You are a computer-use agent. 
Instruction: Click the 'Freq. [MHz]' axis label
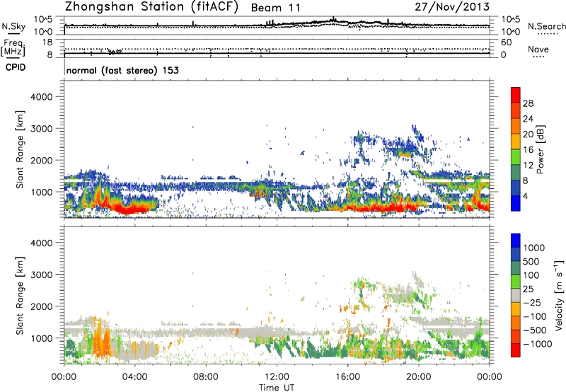pyautogui.click(x=13, y=47)
